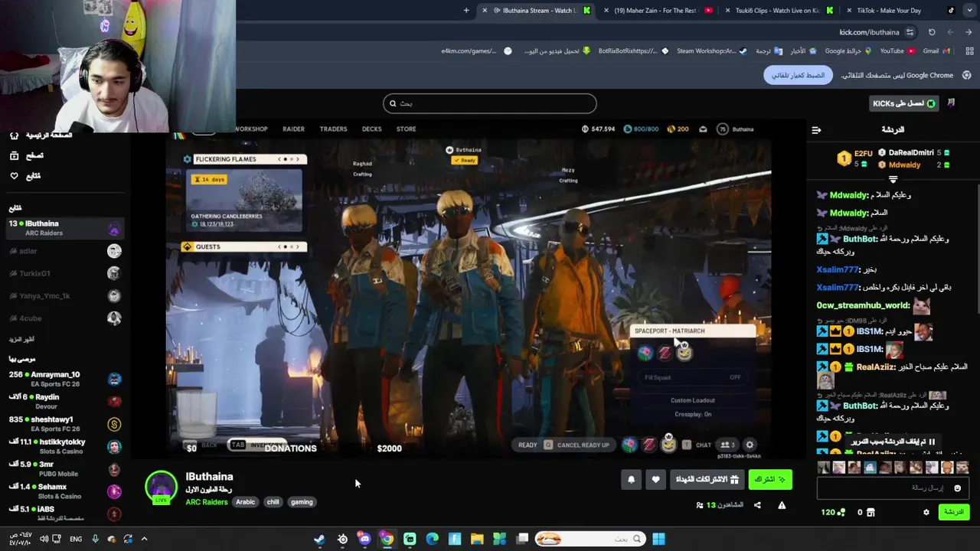Toggle the chat paused indicator
This screenshot has height=551, width=980.
click(x=893, y=442)
